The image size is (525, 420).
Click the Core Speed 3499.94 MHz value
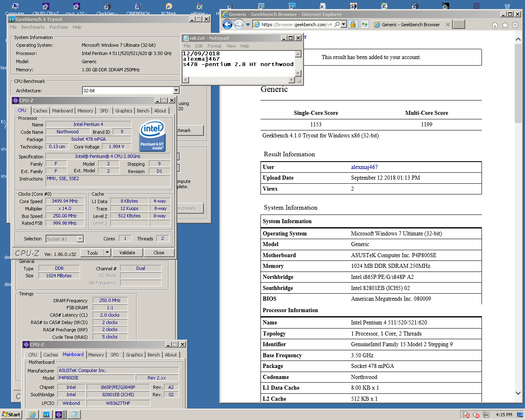[65, 201]
